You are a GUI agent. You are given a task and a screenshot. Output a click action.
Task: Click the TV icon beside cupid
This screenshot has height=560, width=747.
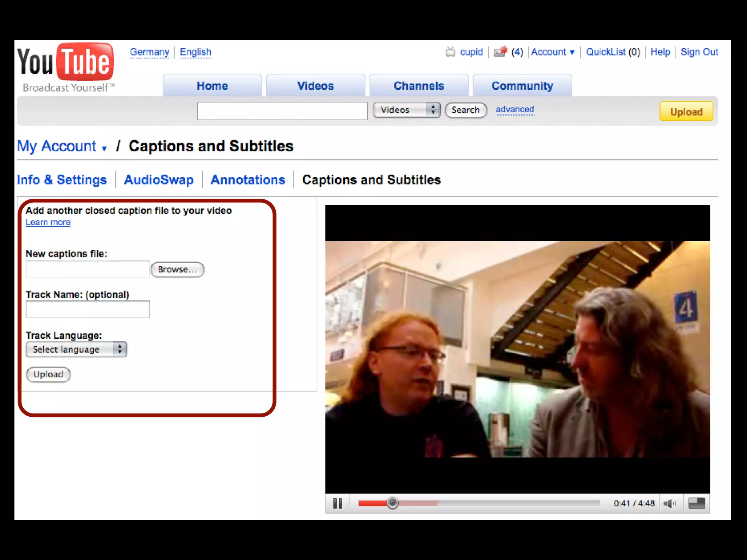(450, 52)
